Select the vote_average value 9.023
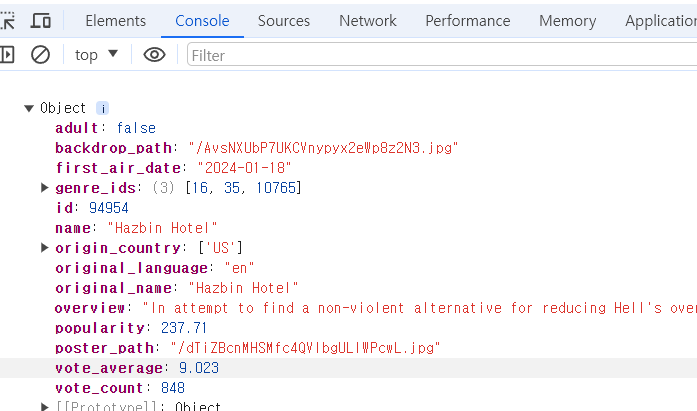Viewport: 697px width, 411px height. [199, 368]
